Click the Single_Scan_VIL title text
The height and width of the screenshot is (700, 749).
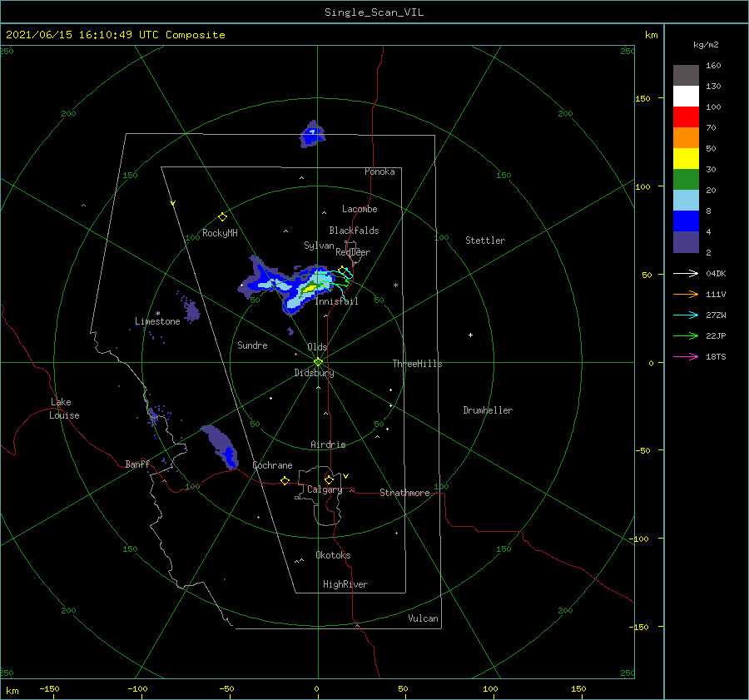tap(374, 12)
